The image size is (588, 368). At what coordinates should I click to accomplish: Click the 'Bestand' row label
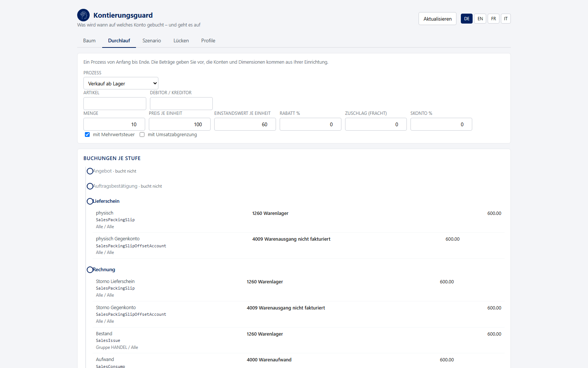point(104,334)
